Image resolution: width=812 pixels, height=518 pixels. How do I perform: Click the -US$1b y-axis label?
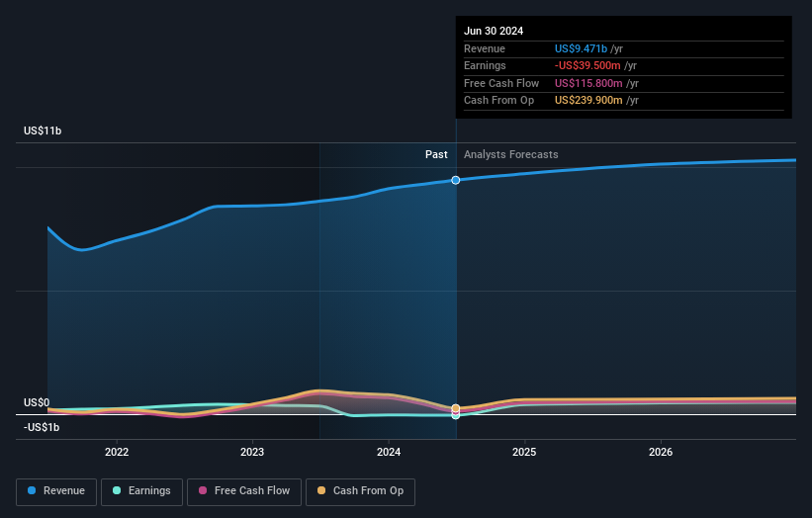[x=42, y=427]
